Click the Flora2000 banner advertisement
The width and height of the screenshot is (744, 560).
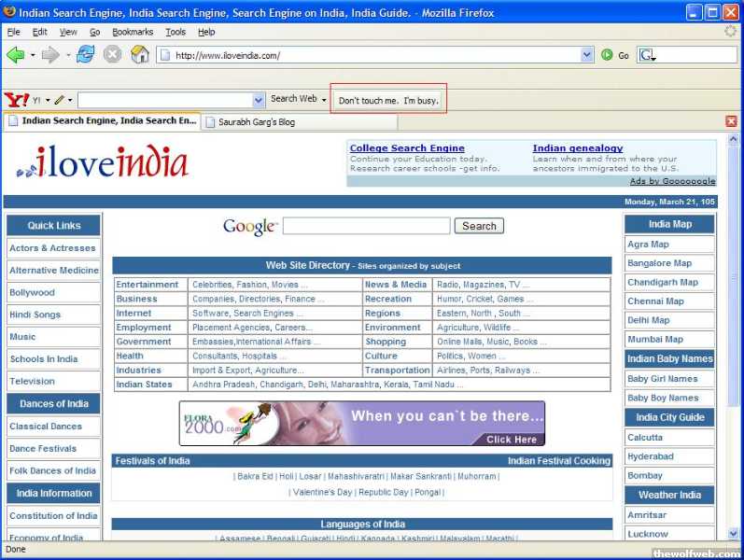point(362,424)
